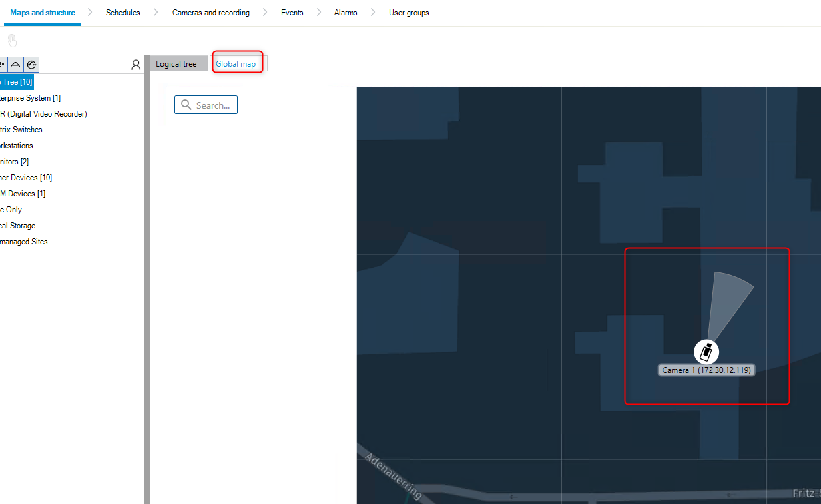The image size is (821, 504).
Task: Click the dome-shaped filter icon in the device toolbar
Action: tap(15, 65)
